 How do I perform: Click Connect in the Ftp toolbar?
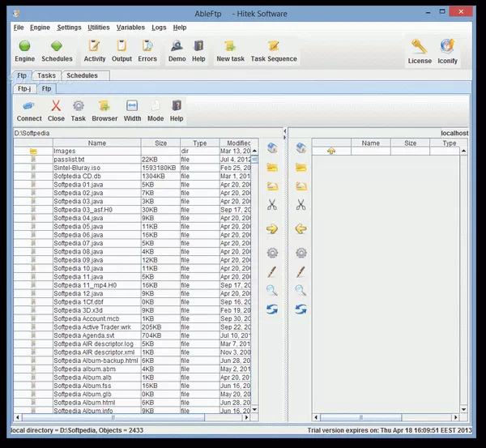29,106
